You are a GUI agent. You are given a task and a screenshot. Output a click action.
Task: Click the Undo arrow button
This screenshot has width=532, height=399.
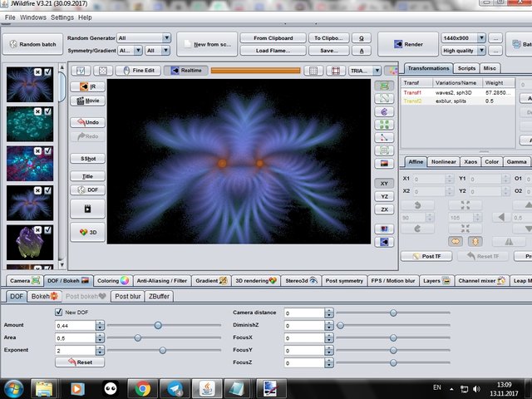click(87, 122)
